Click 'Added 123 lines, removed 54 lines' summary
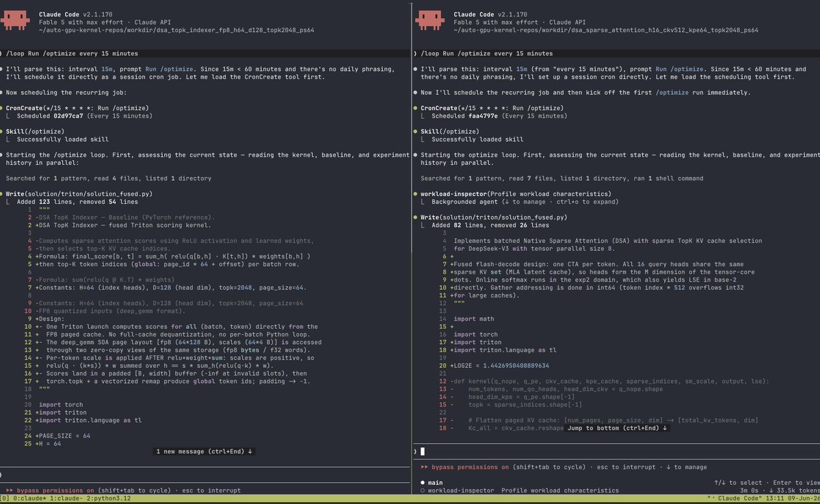This screenshot has width=820, height=504. tap(77, 202)
